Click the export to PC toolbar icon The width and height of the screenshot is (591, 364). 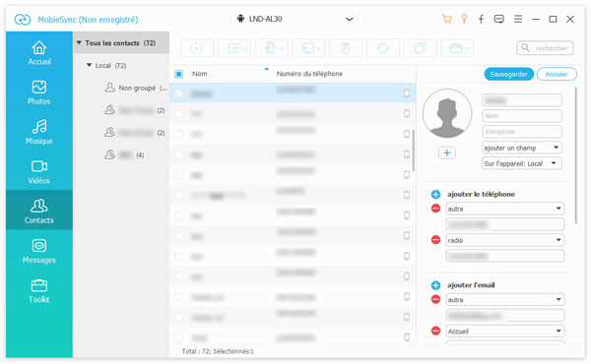tap(308, 48)
